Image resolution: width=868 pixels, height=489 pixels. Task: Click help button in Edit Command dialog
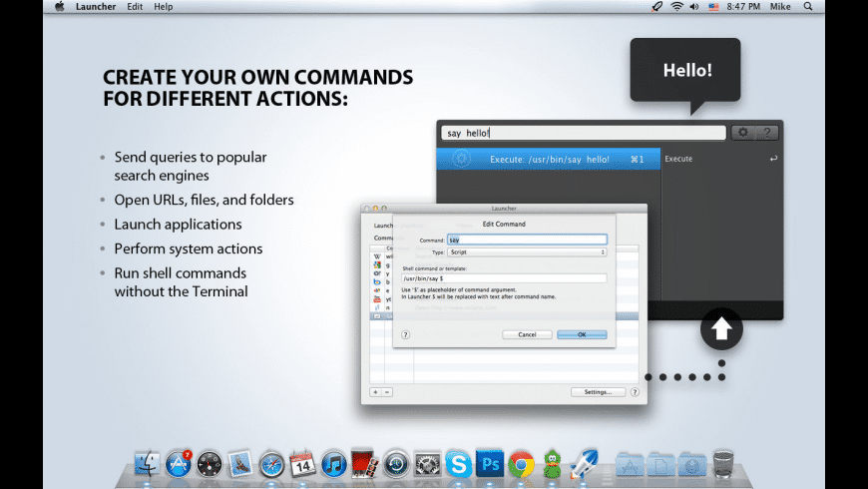[x=405, y=334]
